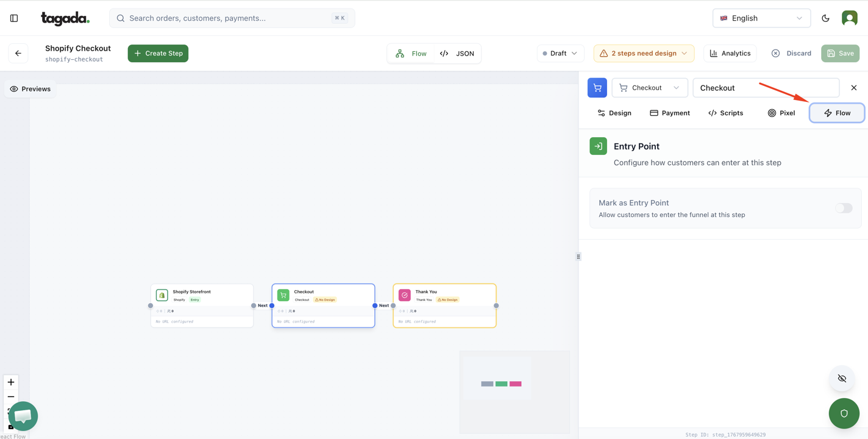Toggle the Previews eye button
The height and width of the screenshot is (439, 868).
pyautogui.click(x=30, y=89)
